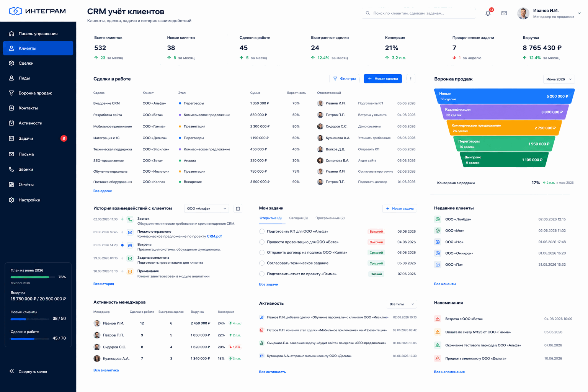Click the search field Поиск по клиентам

coord(419,13)
